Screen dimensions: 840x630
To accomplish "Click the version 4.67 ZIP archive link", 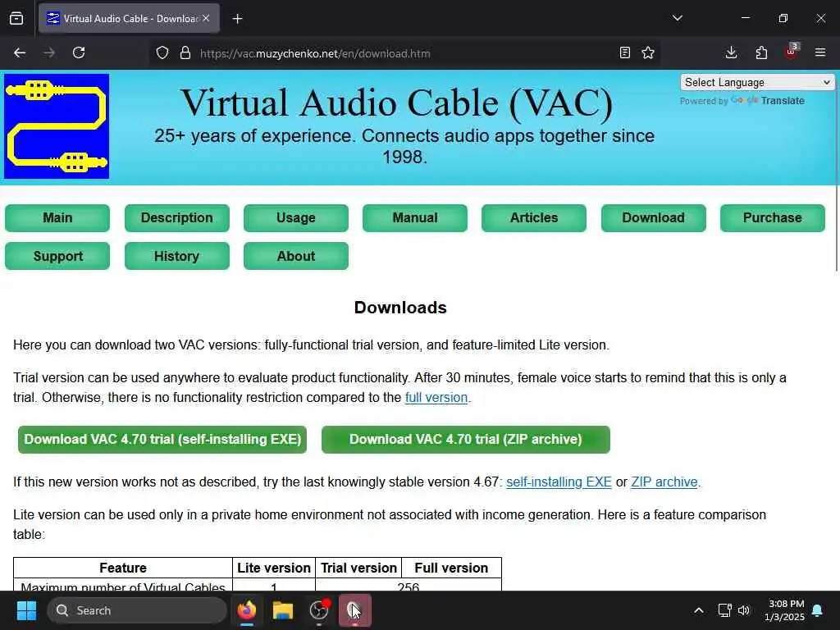I will click(x=664, y=482).
